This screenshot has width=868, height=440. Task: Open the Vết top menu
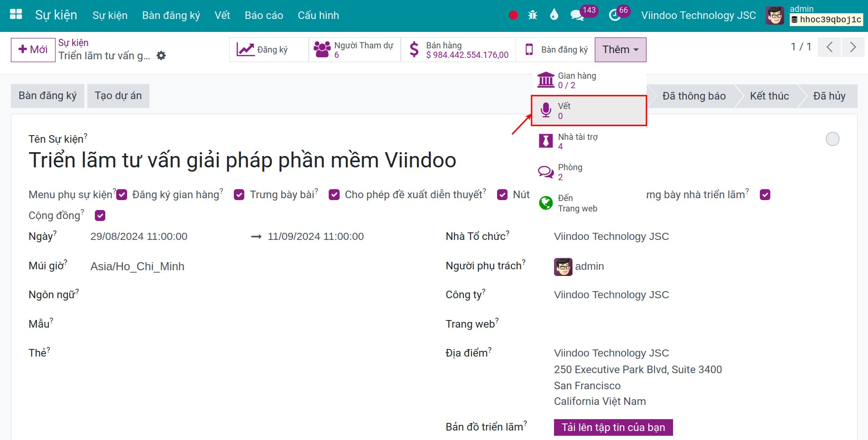[222, 15]
